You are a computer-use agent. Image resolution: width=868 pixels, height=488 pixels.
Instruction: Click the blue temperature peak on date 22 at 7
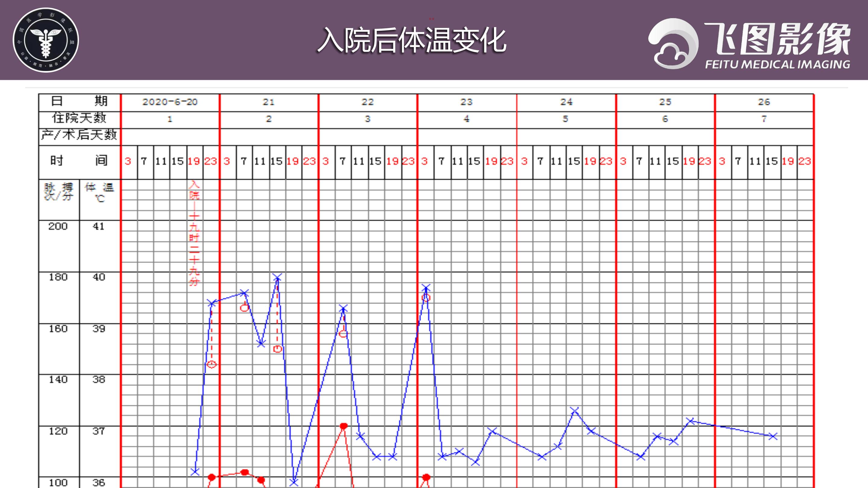tap(343, 308)
